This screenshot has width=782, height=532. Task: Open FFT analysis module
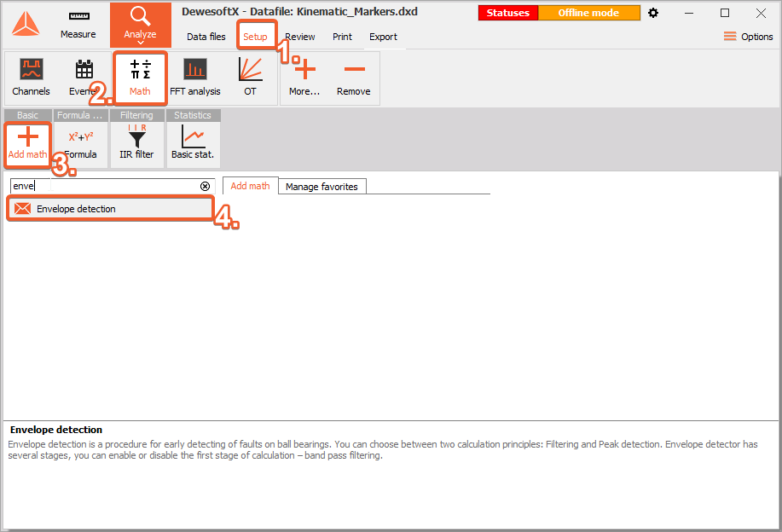195,78
